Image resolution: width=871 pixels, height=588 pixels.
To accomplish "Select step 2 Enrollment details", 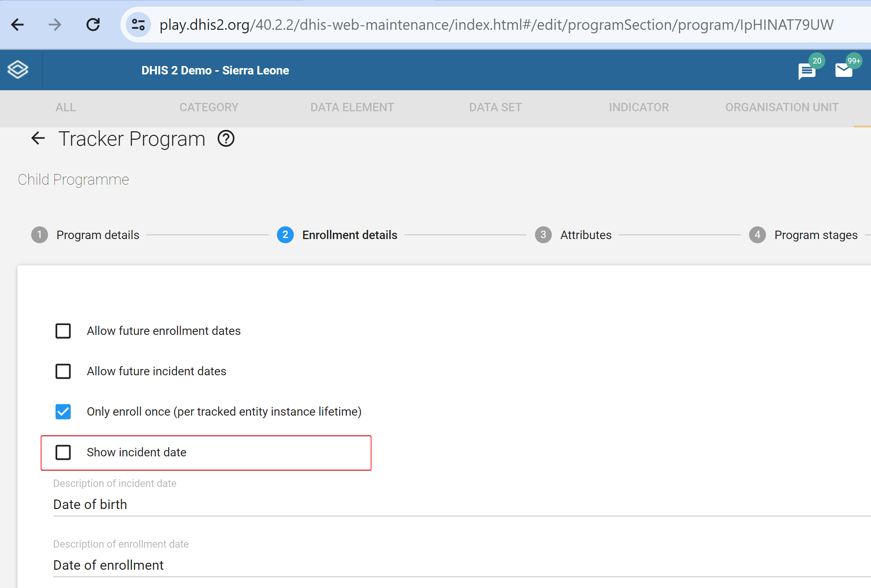I will [x=337, y=235].
